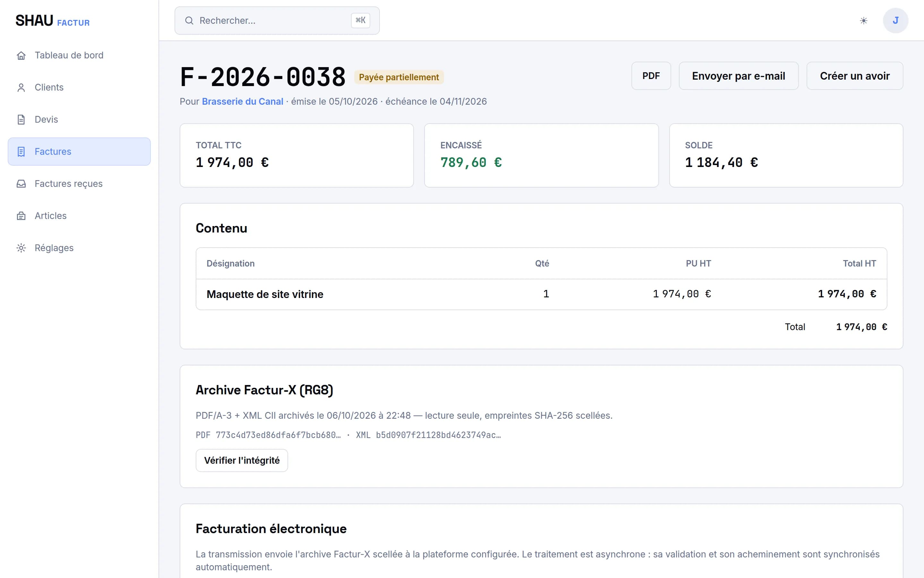Click the Désignation column header
The width and height of the screenshot is (924, 578).
pyautogui.click(x=231, y=263)
